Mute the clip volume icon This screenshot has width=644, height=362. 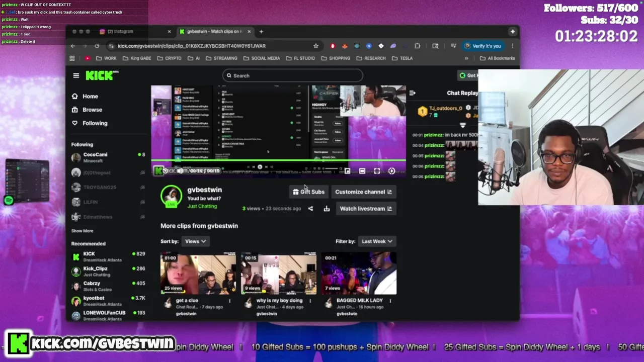180,171
